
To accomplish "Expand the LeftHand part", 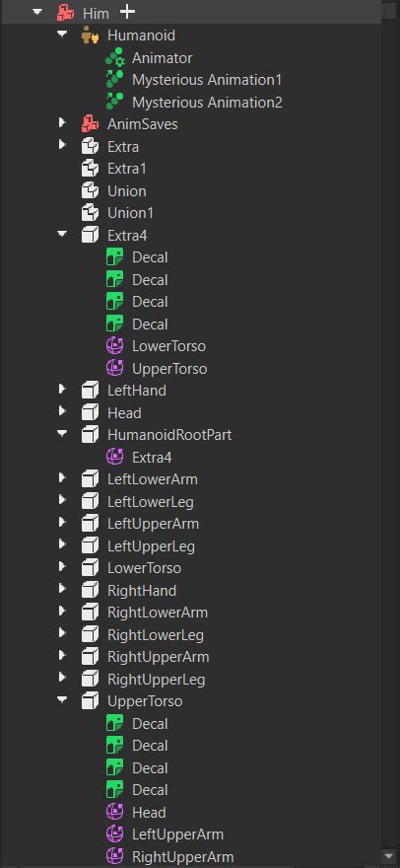I will pyautogui.click(x=62, y=390).
